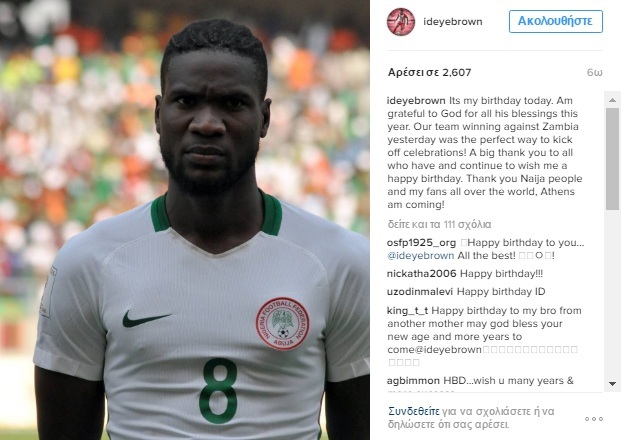
Task: Click ideyebrown username in caption
Action: pyautogui.click(x=417, y=101)
